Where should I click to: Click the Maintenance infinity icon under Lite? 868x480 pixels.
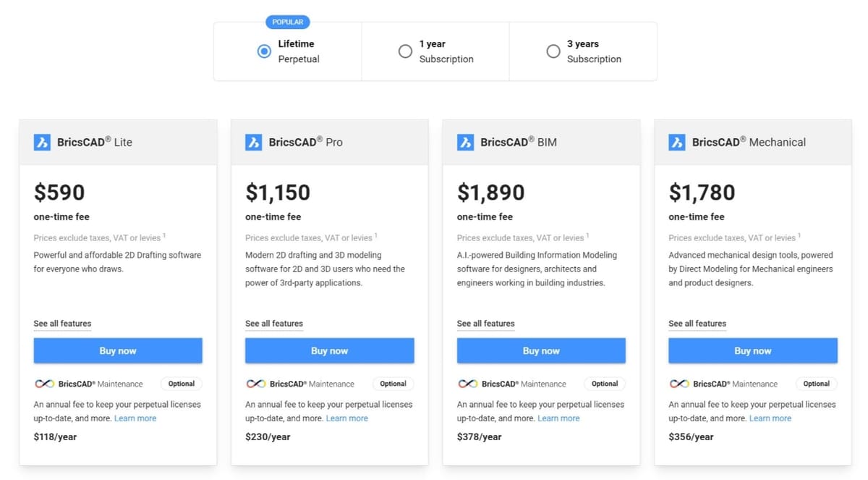(44, 384)
